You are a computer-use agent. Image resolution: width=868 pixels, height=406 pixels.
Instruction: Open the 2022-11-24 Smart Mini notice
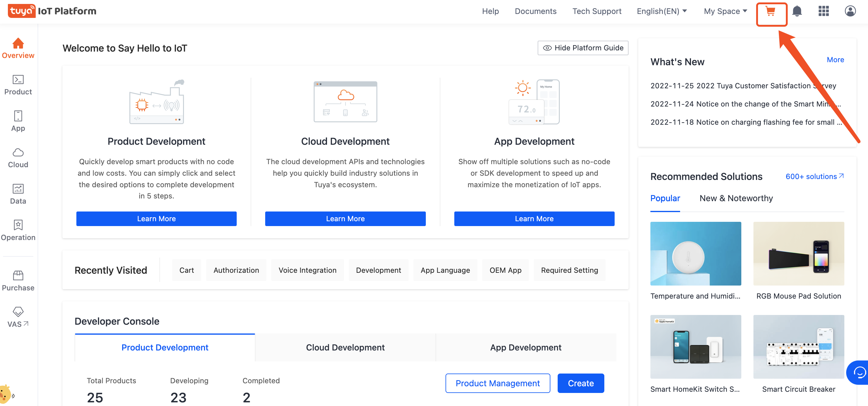[x=746, y=104]
